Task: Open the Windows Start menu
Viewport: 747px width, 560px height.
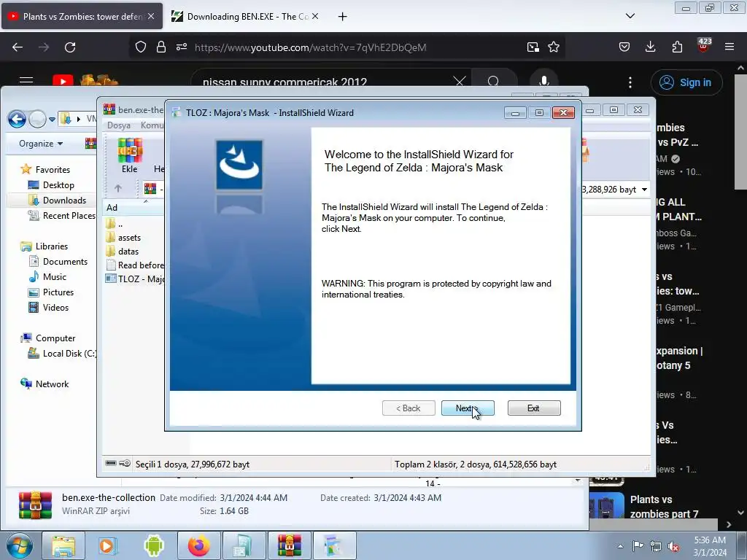Action: 20,545
